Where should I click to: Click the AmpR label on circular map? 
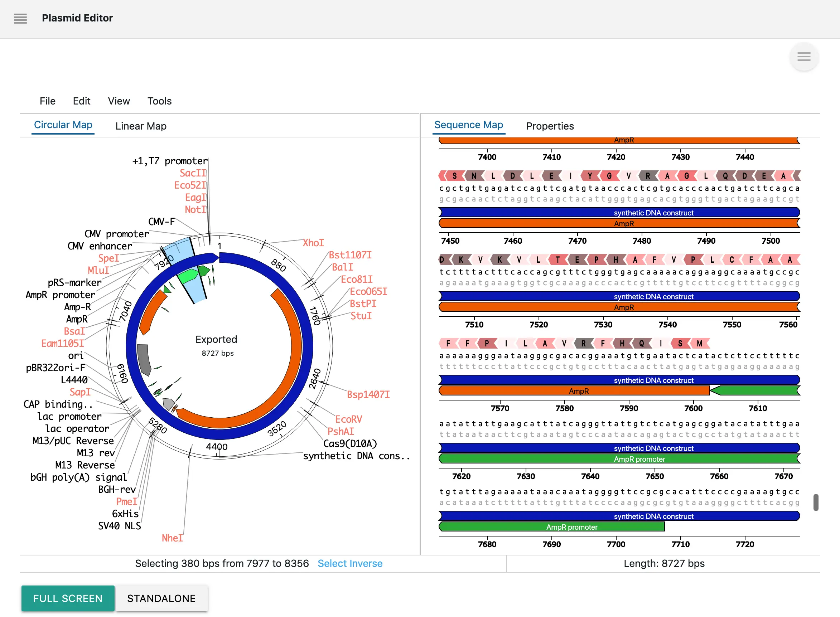click(77, 319)
